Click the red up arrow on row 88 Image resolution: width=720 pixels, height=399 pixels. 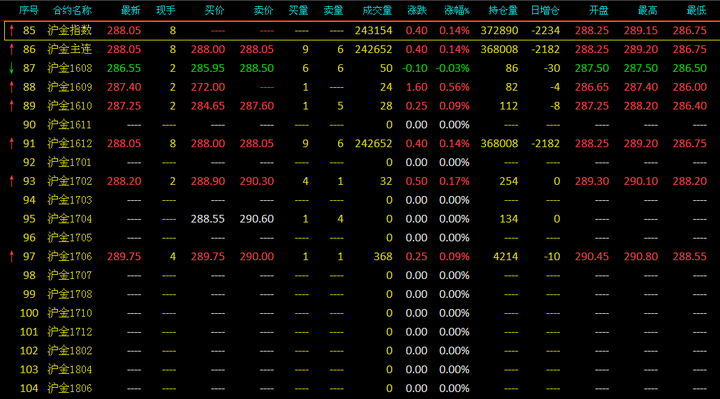coord(12,87)
